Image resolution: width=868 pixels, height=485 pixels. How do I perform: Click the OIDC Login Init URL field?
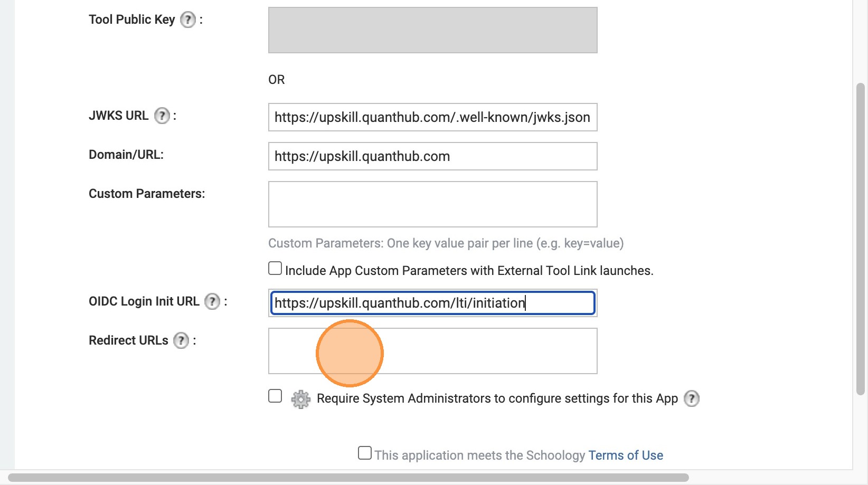click(432, 303)
